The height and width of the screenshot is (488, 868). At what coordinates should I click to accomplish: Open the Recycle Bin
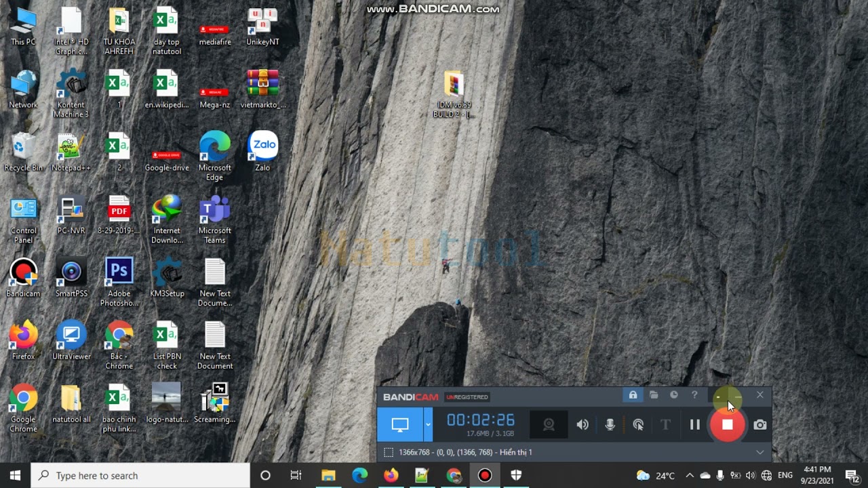(23, 152)
